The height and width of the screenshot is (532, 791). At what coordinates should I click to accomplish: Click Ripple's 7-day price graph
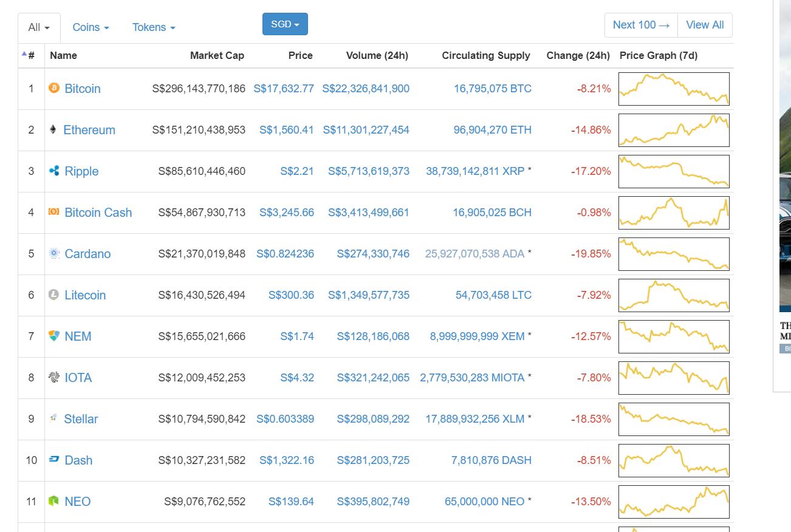point(674,171)
